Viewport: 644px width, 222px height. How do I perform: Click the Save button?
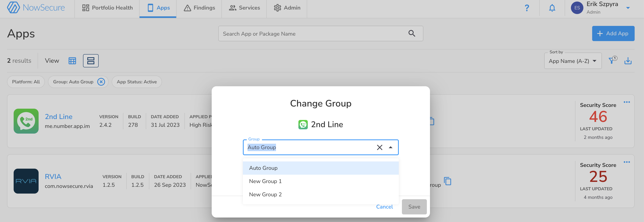pyautogui.click(x=414, y=207)
